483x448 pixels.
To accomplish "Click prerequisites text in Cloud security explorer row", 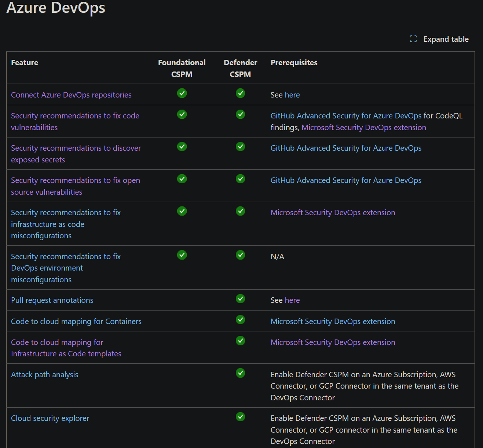I will click(x=364, y=430).
